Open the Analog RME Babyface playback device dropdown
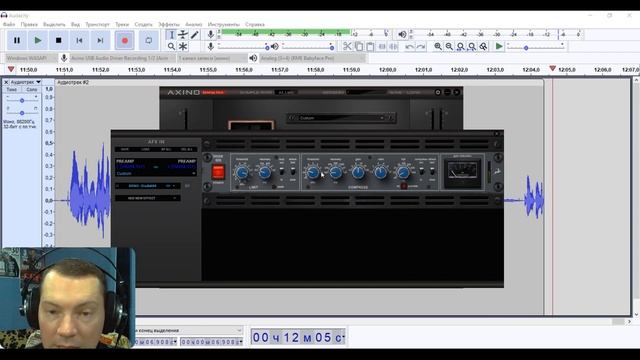The width and height of the screenshot is (640, 360). (x=312, y=58)
